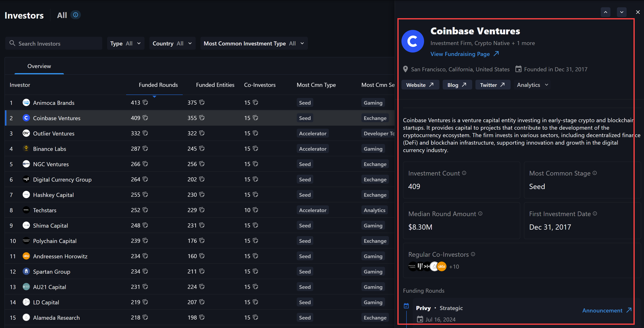Select the Alameda Research row
The image size is (644, 328).
(x=200, y=317)
